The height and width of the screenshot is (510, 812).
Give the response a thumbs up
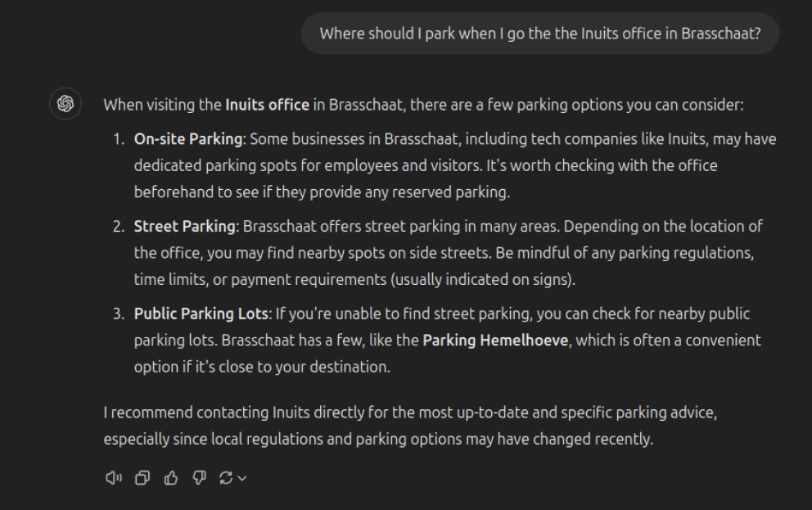(171, 478)
